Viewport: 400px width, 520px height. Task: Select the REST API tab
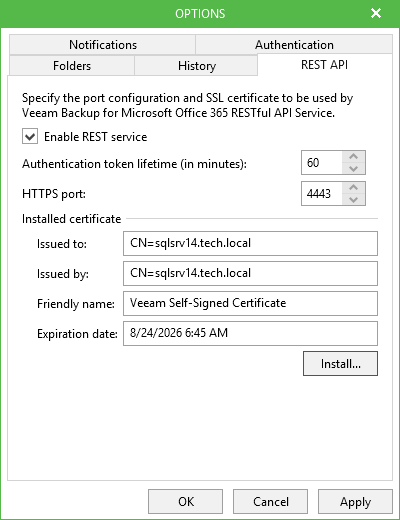tap(325, 65)
